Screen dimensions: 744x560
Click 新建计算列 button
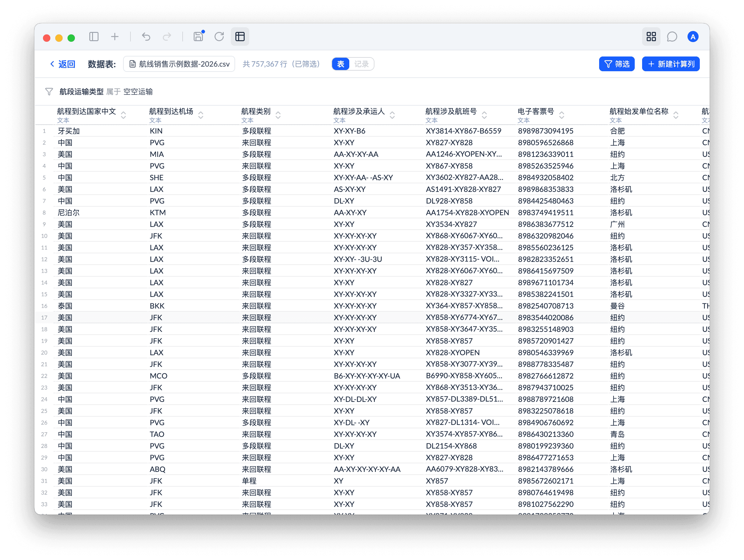[671, 64]
